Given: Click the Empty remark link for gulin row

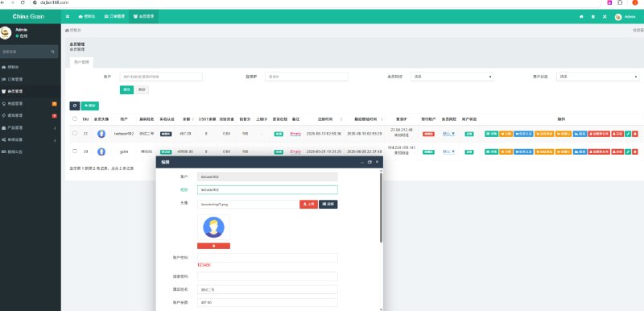Looking at the screenshot, I should (x=295, y=151).
